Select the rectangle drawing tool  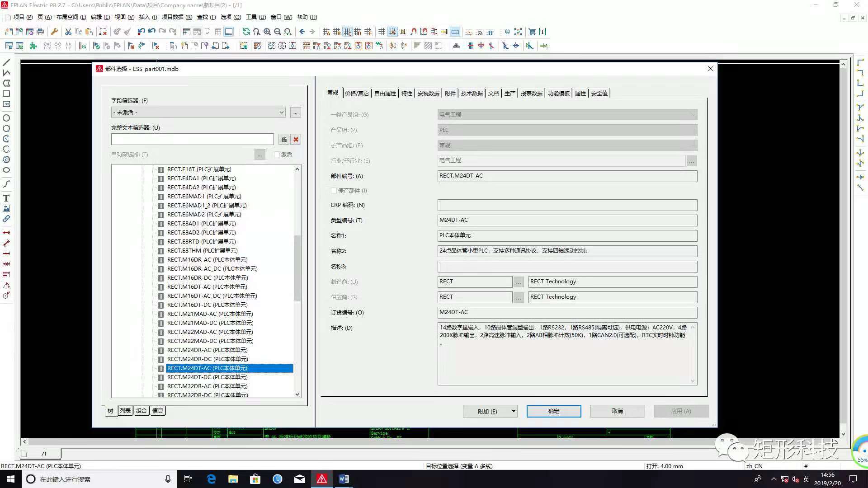[x=6, y=94]
